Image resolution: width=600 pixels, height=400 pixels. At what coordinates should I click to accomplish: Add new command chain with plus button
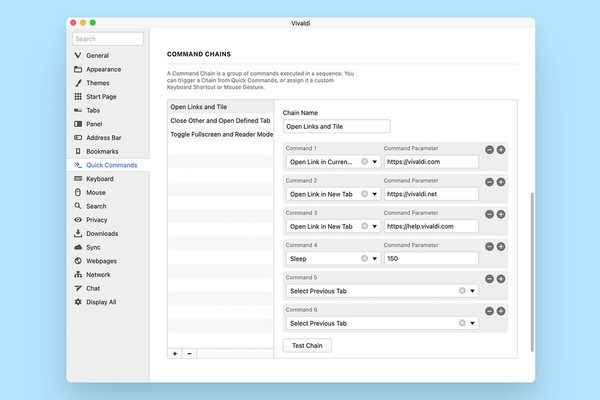coord(175,353)
